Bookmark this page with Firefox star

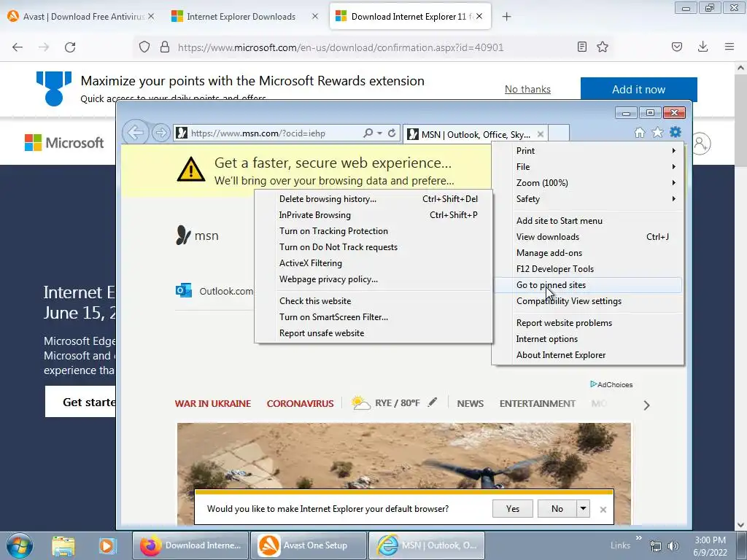(x=603, y=47)
